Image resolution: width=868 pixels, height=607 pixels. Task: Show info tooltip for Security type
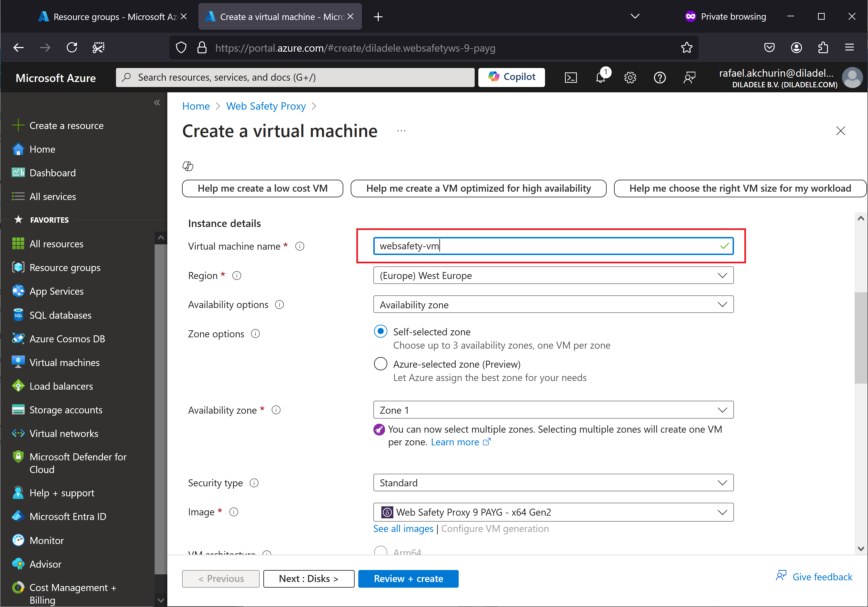[x=254, y=483]
